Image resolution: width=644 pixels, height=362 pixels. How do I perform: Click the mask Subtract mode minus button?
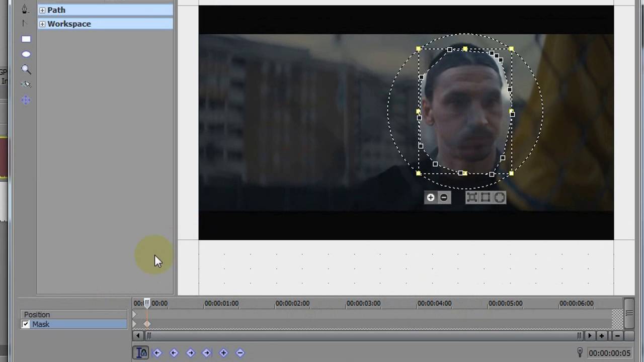pos(444,198)
